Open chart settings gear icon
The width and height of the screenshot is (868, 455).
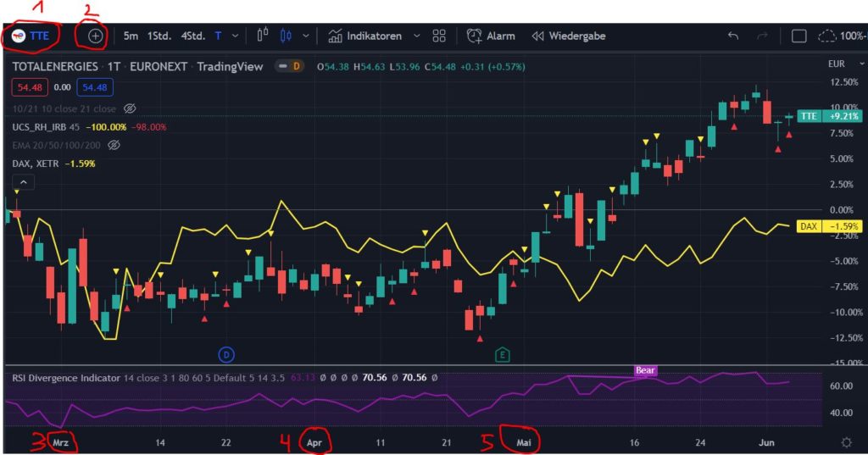click(847, 442)
